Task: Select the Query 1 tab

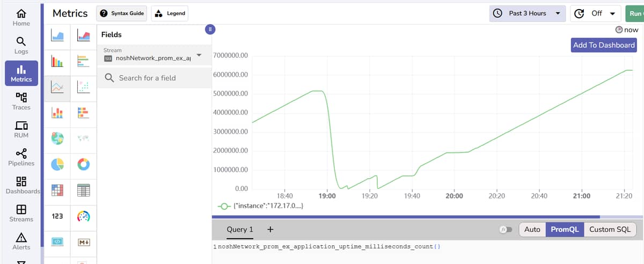Action: [239, 230]
